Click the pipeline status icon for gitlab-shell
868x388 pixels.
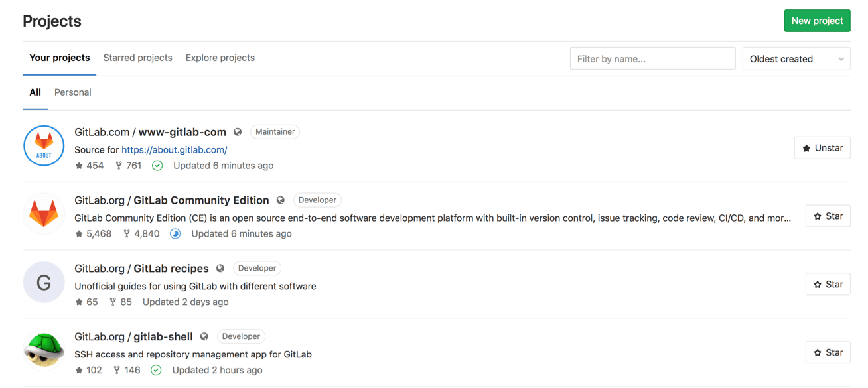[x=156, y=369]
